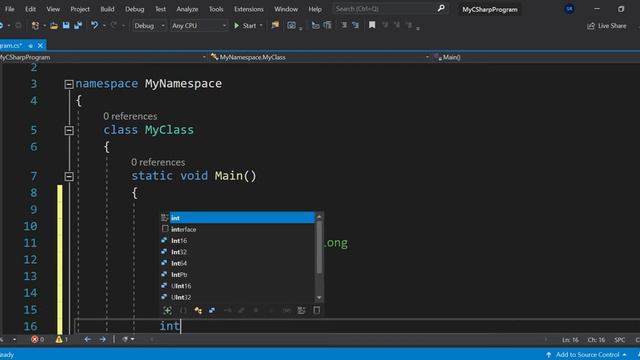This screenshot has width=640, height=360.
Task: Open the signed-in account avatar
Action: pyautogui.click(x=569, y=9)
